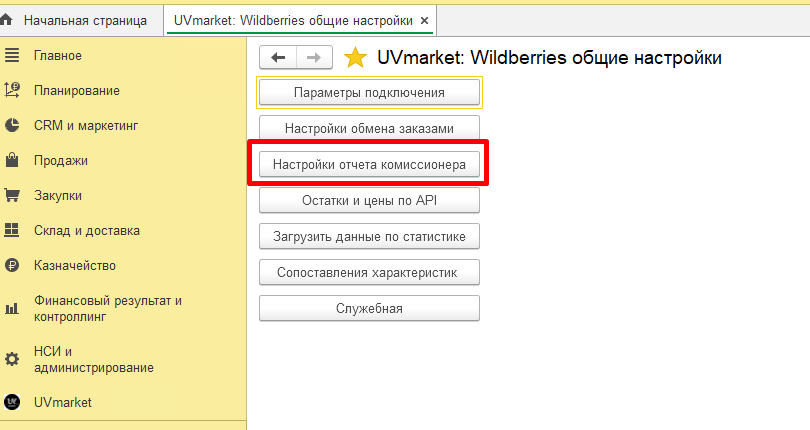This screenshot has width=810, height=430.
Task: Open the Главное section icon
Action: 12,55
